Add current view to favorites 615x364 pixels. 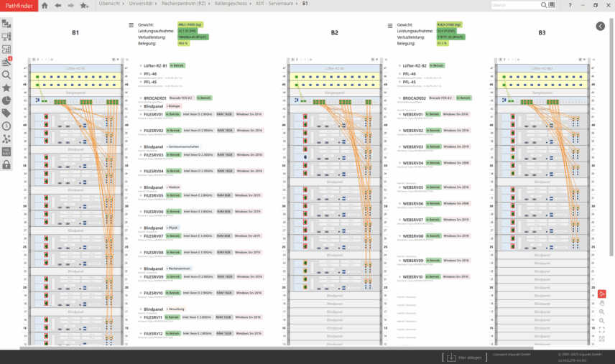[84, 5]
